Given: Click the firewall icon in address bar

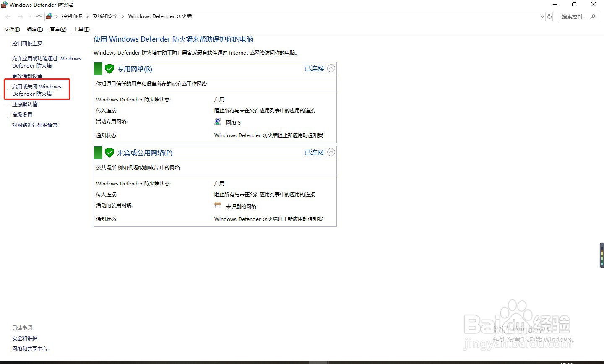Looking at the screenshot, I should tap(49, 16).
